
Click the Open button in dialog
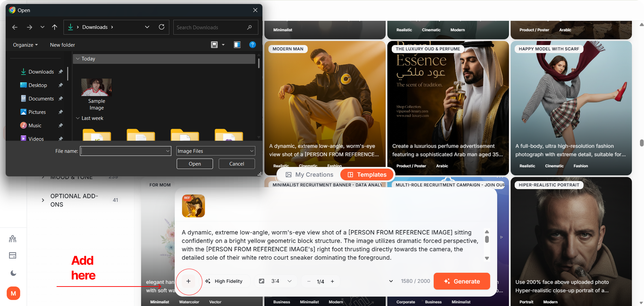point(195,164)
